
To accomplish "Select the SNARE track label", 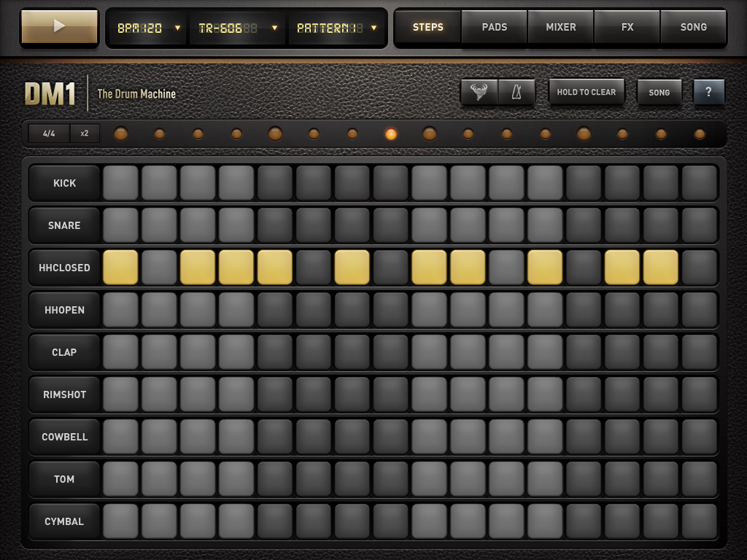I will tap(64, 225).
